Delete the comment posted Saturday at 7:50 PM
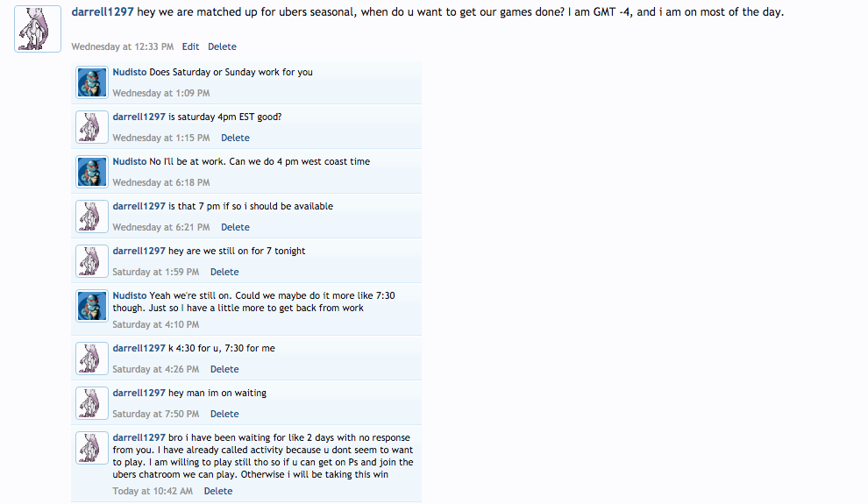Screen dimensions: 868x504 (224, 414)
